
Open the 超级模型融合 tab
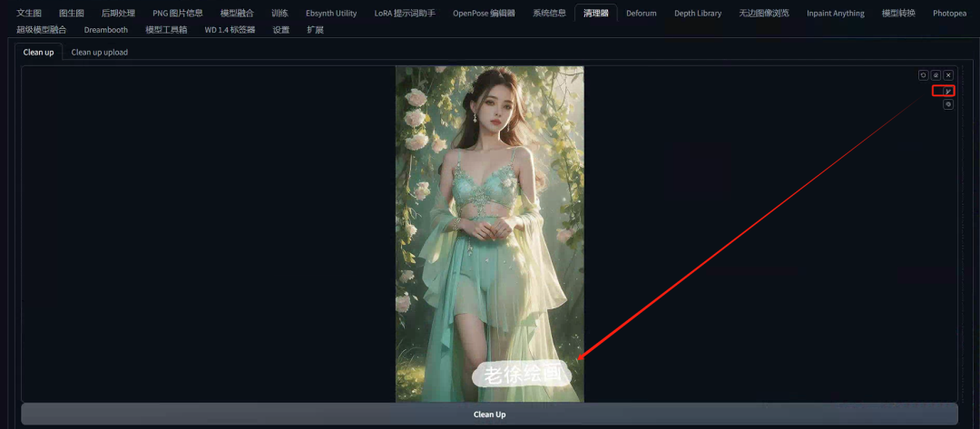(41, 29)
